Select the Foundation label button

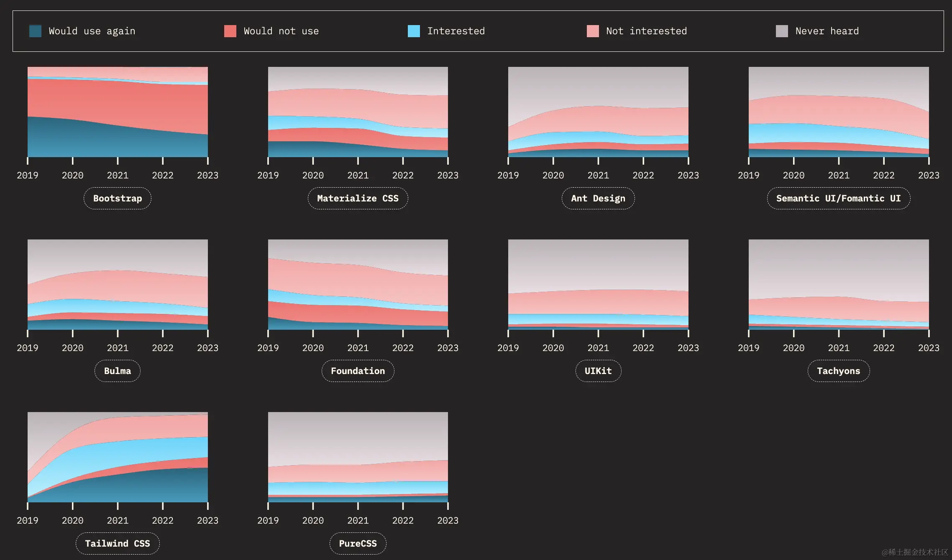pyautogui.click(x=358, y=371)
